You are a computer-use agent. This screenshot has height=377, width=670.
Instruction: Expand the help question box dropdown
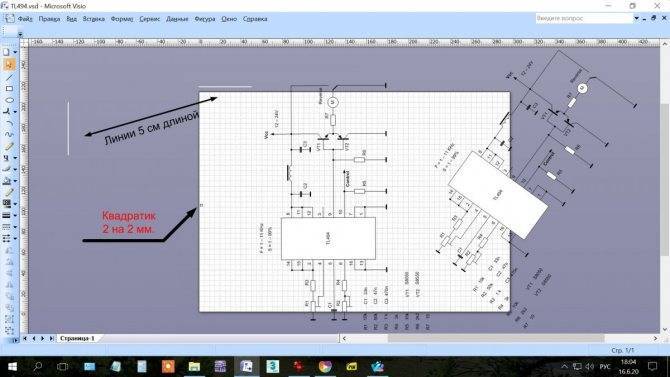coord(636,18)
